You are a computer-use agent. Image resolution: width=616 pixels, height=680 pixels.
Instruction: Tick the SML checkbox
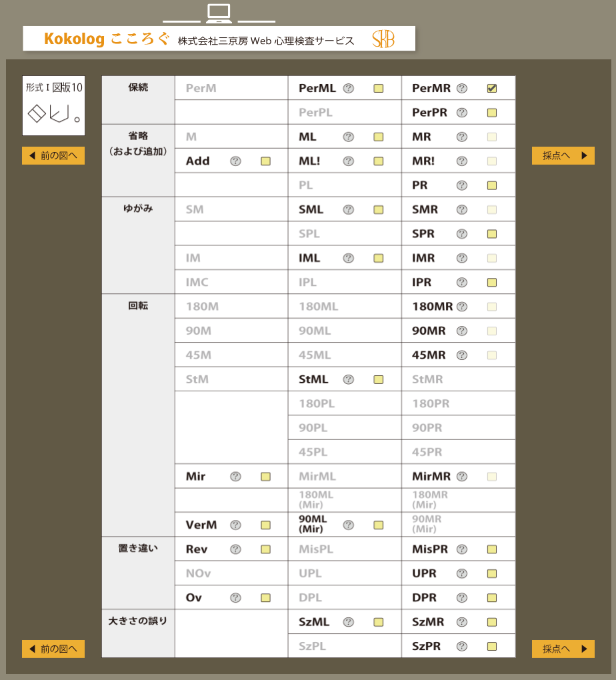click(x=379, y=210)
